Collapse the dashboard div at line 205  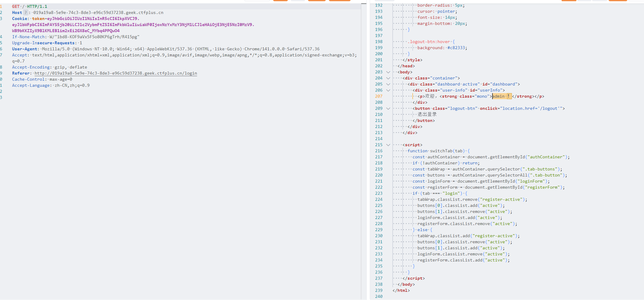click(x=388, y=84)
